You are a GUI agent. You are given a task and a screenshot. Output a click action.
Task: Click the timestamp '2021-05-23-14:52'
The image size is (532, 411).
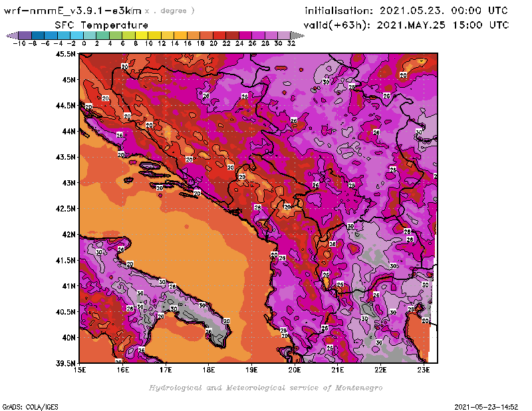click(x=486, y=407)
